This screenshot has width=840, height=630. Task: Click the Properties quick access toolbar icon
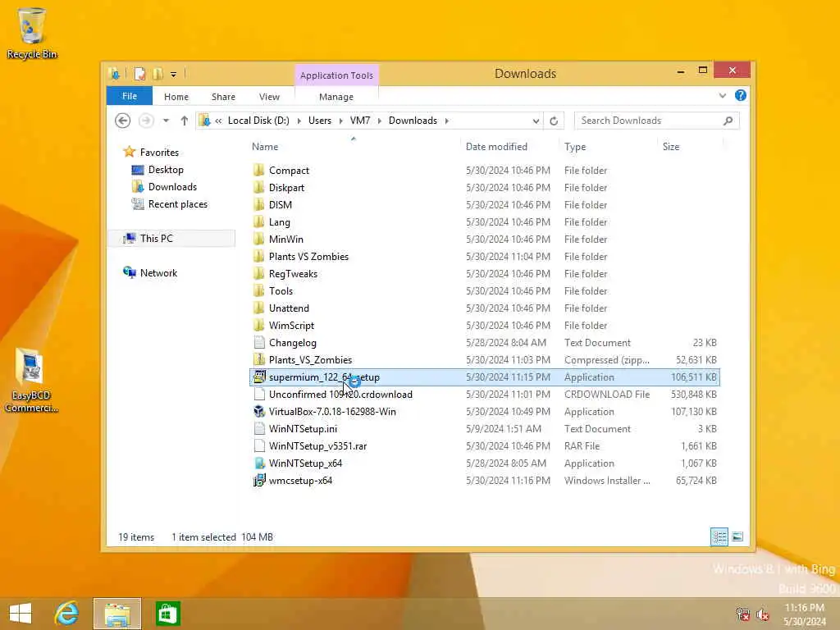click(x=139, y=74)
